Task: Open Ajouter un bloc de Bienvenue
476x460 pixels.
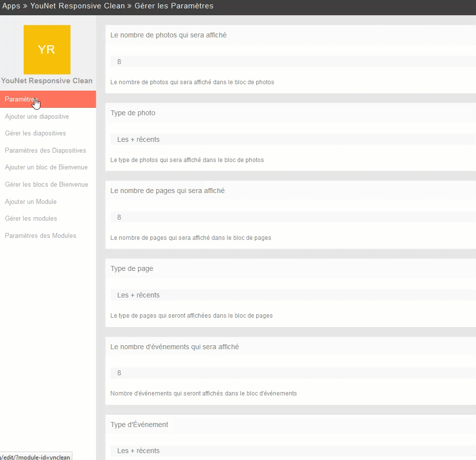Action: coord(46,167)
